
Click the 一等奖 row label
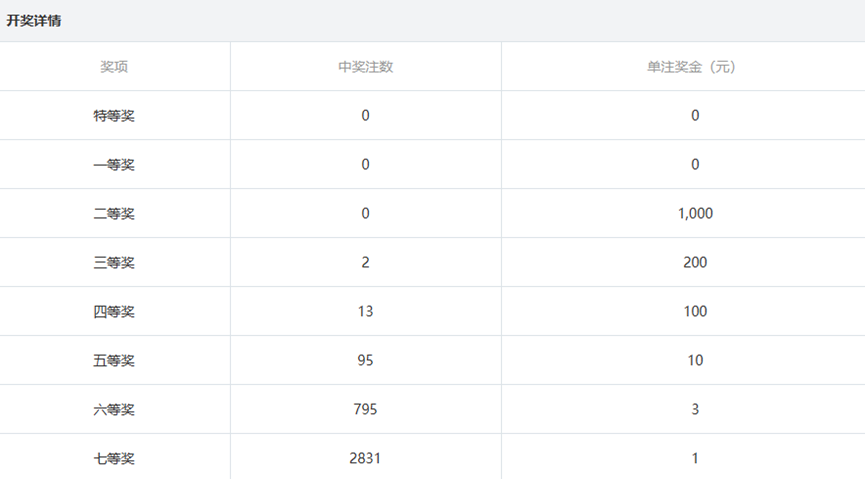point(114,165)
